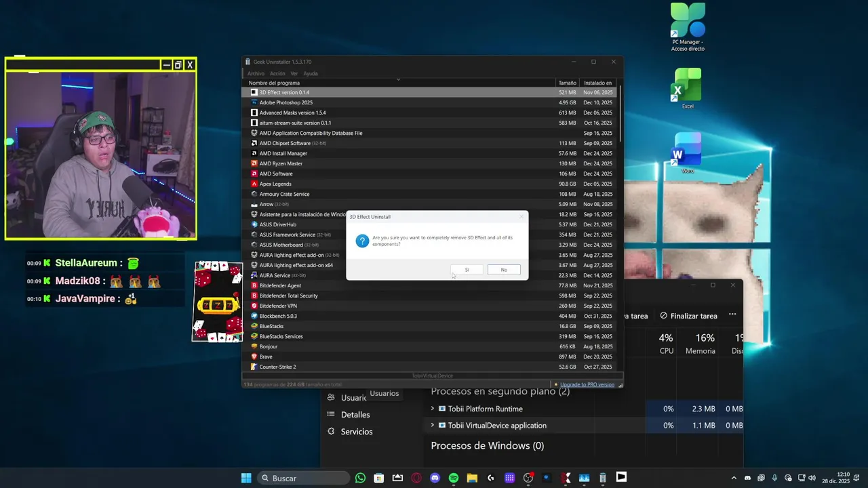
Task: Select the BlueStacks icon in list
Action: click(x=254, y=326)
